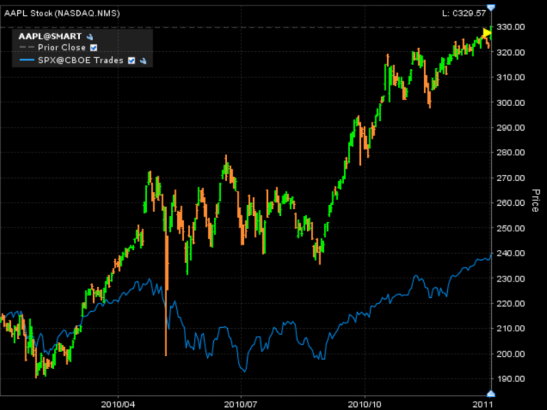Disable the SPX@CBOE Trades checkbox
Viewport: 547px width, 410px height.
click(131, 61)
